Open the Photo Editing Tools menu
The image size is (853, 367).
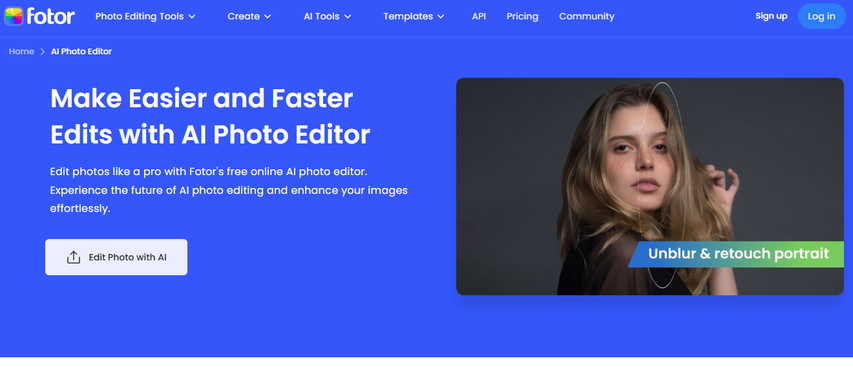pyautogui.click(x=139, y=16)
